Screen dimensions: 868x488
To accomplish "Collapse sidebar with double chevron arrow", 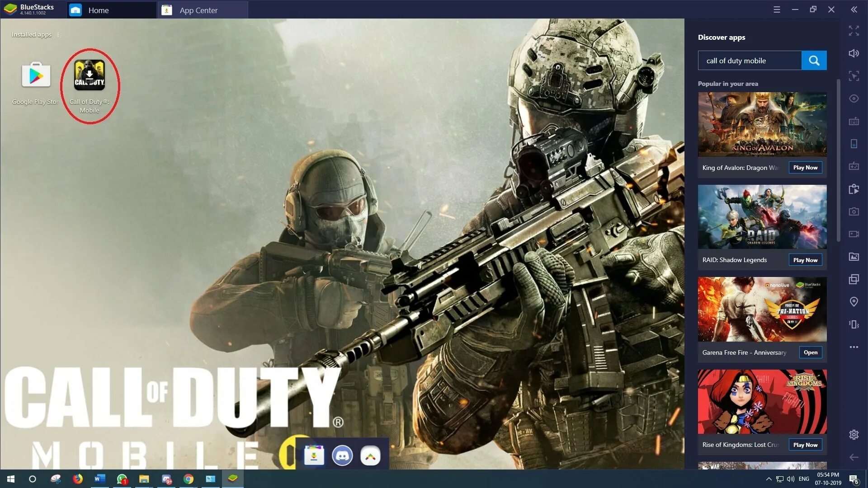I will click(x=854, y=9).
